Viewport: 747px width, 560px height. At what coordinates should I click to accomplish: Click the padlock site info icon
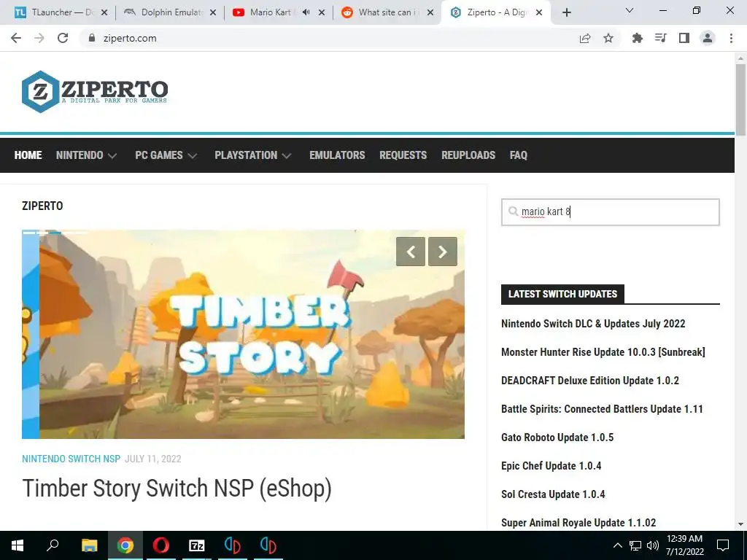click(92, 38)
